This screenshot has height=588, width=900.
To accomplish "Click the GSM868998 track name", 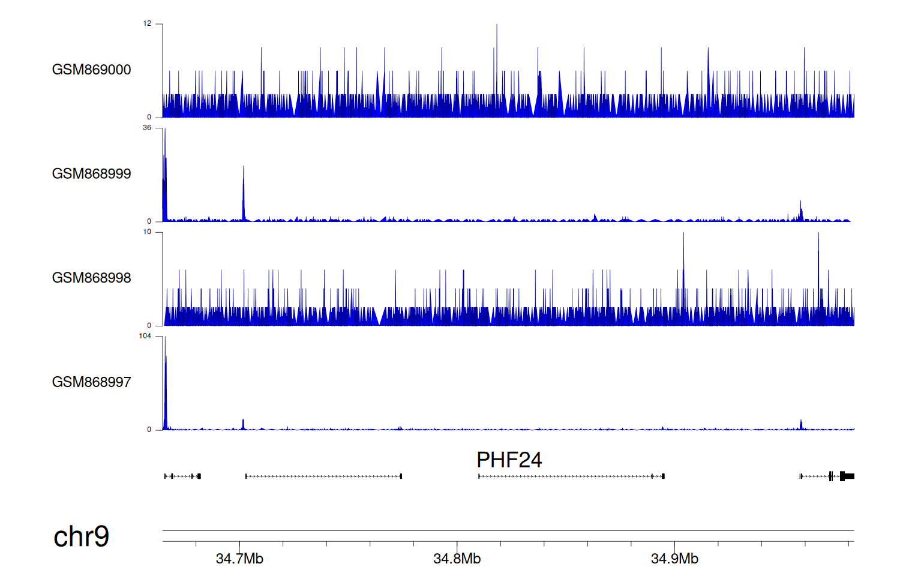I will tap(91, 278).
